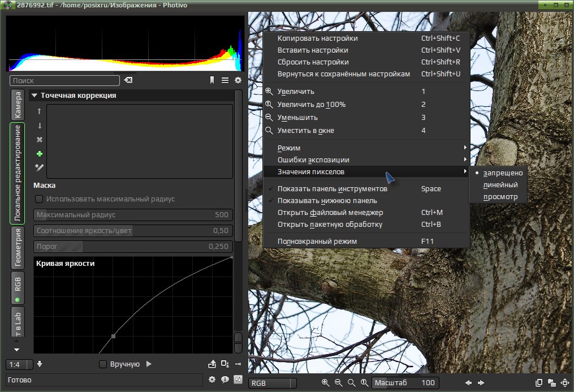
Task: Add a new spot with green plus
Action: click(40, 154)
